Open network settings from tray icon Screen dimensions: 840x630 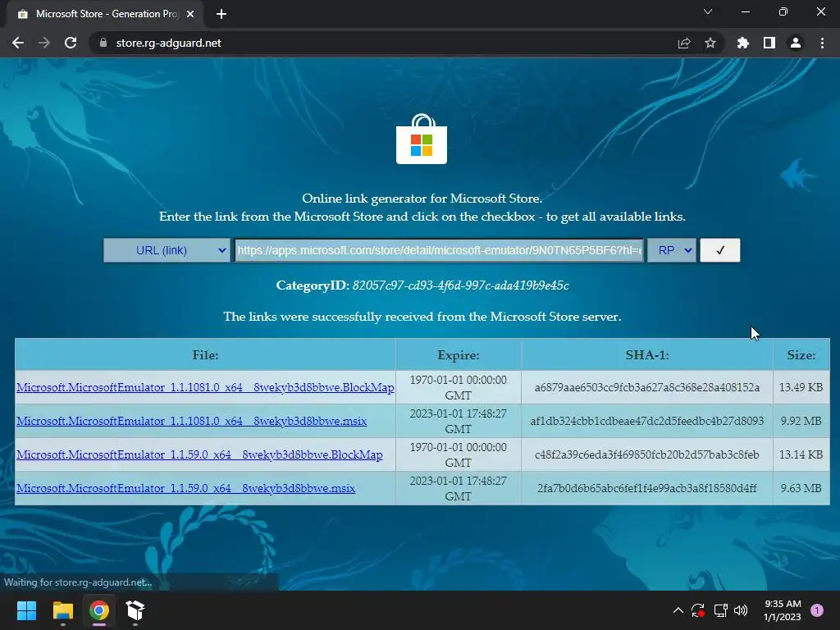coord(720,610)
